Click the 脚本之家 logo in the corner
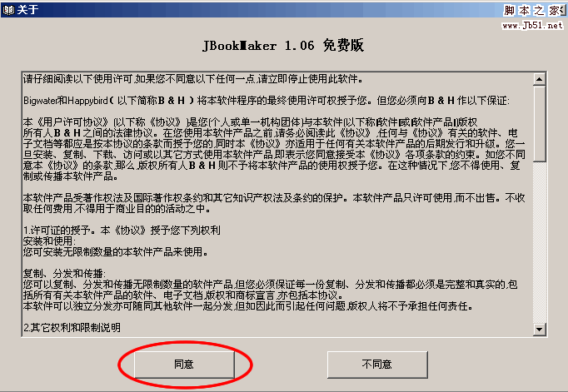 (x=534, y=11)
